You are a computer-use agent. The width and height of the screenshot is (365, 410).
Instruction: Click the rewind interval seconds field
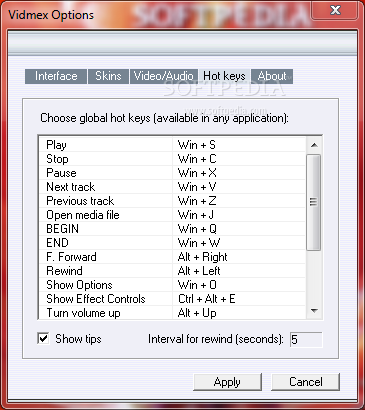pos(306,340)
